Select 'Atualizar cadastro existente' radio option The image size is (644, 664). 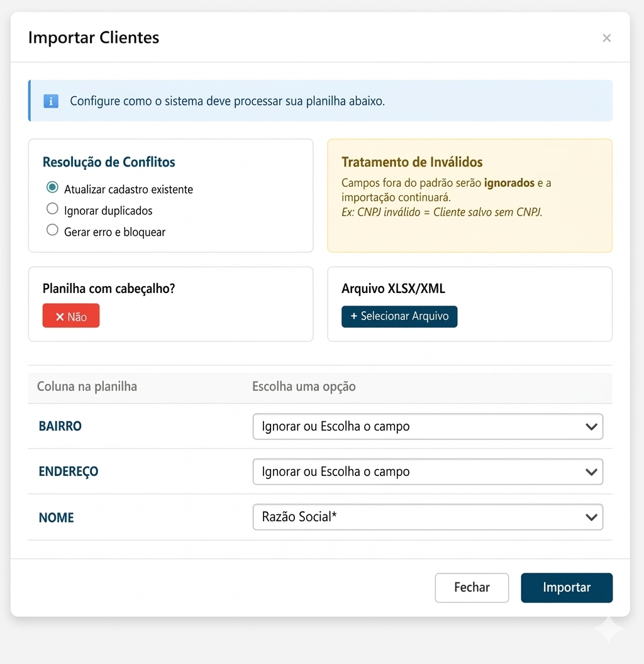click(x=53, y=188)
